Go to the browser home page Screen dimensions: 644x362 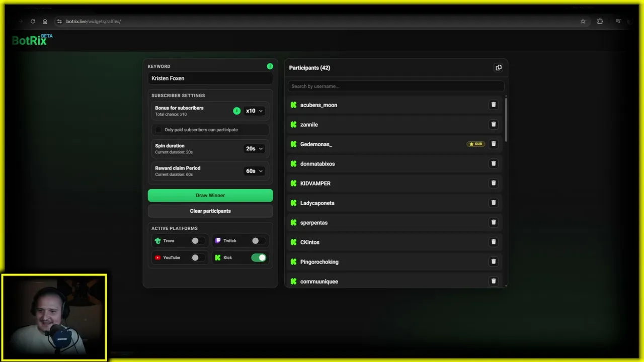click(45, 22)
